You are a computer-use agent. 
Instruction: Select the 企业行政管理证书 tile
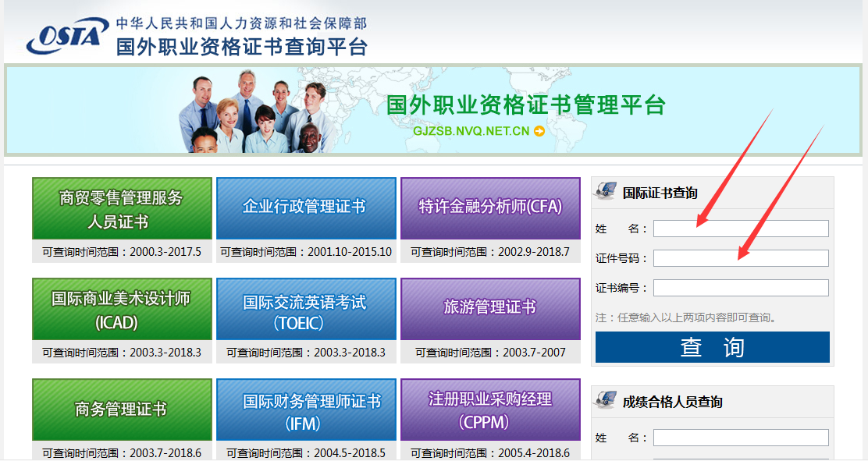point(305,207)
